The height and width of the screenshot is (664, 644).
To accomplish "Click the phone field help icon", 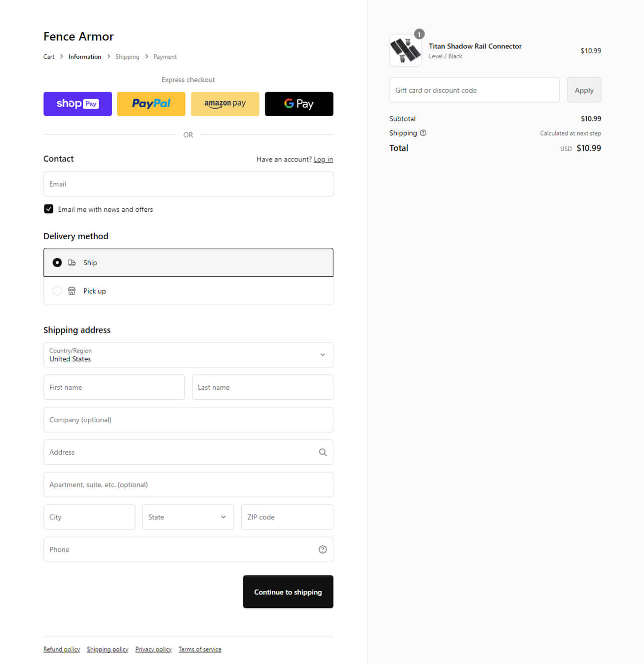I will point(322,549).
